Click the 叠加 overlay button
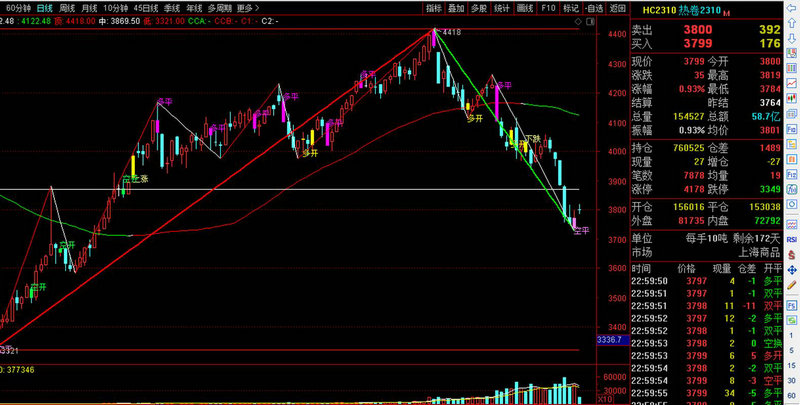 pyautogui.click(x=456, y=8)
